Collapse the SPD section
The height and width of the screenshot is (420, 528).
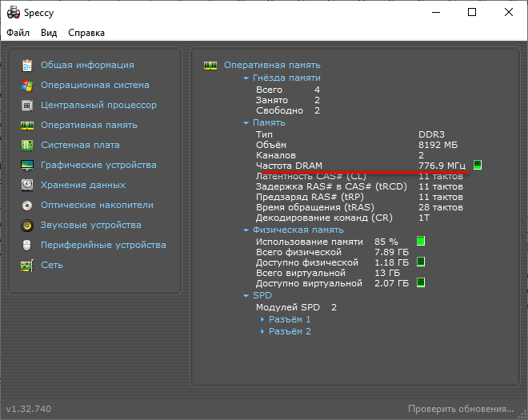246,296
